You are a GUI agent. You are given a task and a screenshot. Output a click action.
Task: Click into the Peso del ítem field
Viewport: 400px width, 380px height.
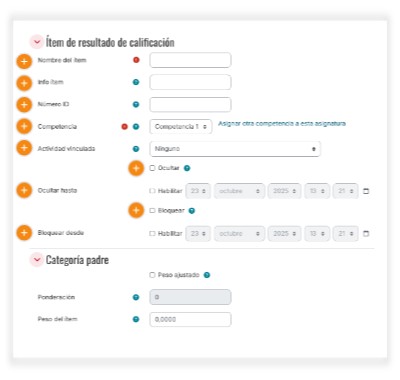tap(190, 319)
